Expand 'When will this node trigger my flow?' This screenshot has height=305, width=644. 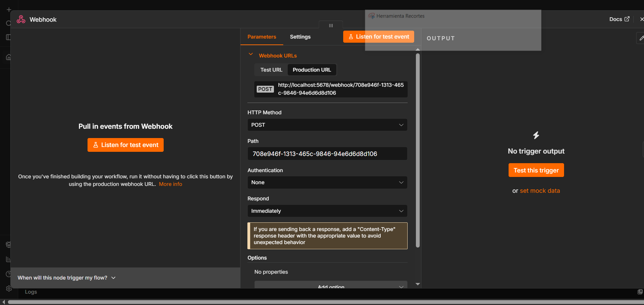[x=67, y=278]
